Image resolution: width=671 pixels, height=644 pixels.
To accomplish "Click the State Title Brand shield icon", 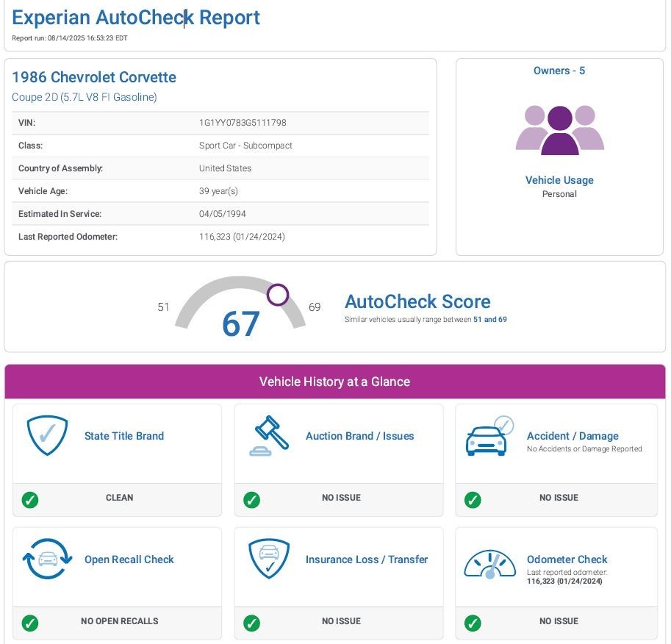I will 47,436.
